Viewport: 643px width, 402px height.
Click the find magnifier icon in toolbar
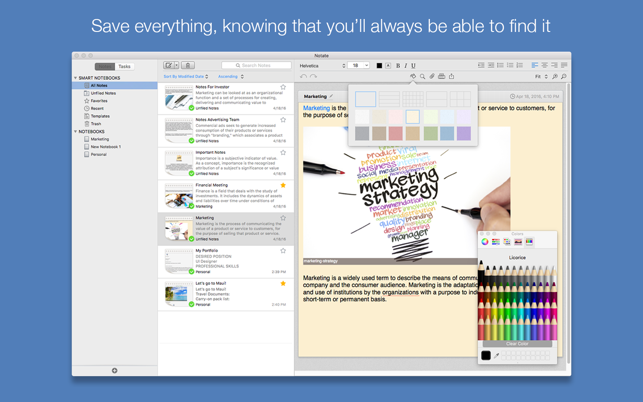click(422, 76)
